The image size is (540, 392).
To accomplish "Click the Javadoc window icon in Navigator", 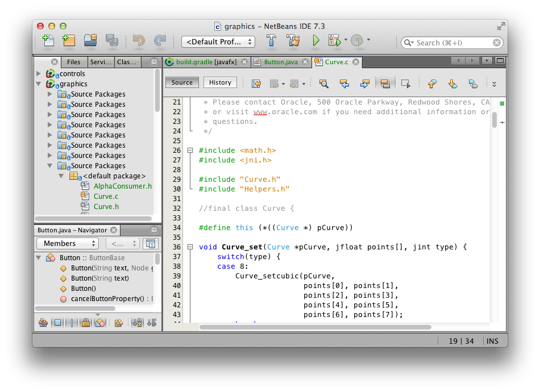I will pyautogui.click(x=151, y=244).
